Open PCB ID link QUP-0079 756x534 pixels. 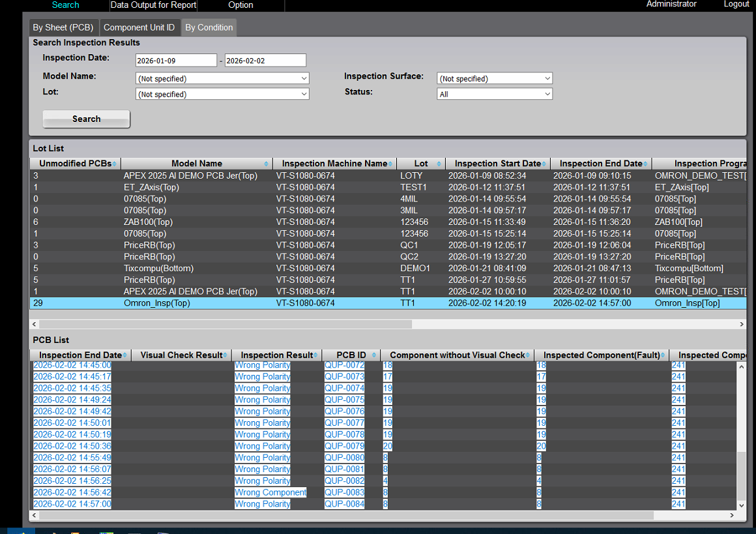coord(344,446)
